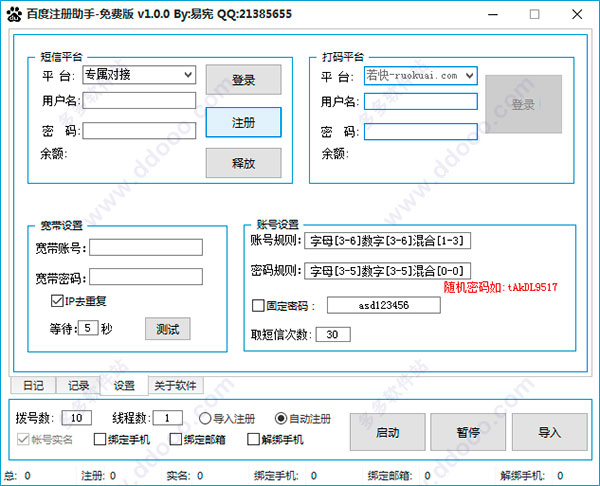This screenshot has width=600, height=486.
Task: Open the 关于软件 tab
Action: coord(175,385)
